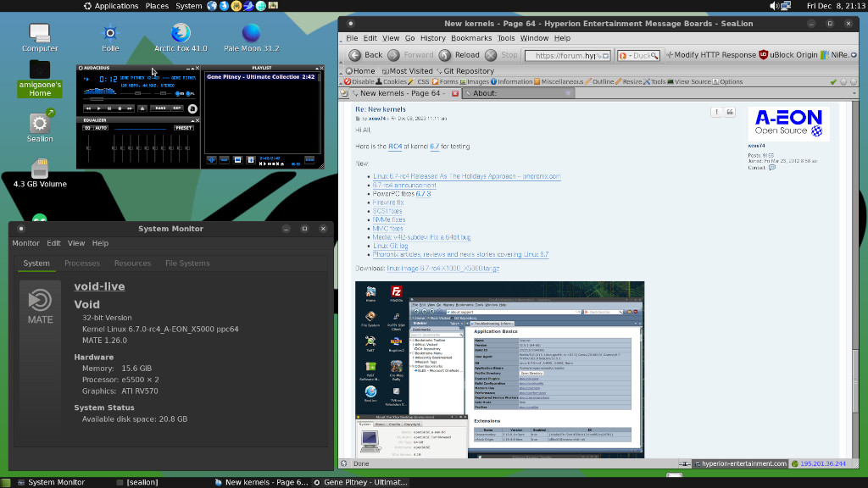This screenshot has width=868, height=488.
Task: Skip to next track in Audacious
Action: (x=130, y=108)
